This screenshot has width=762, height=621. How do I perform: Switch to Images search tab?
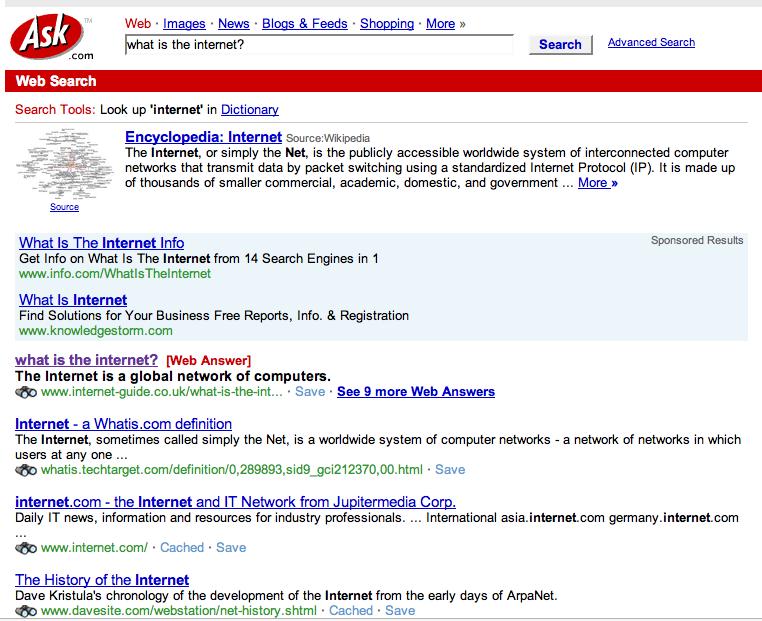pyautogui.click(x=184, y=24)
